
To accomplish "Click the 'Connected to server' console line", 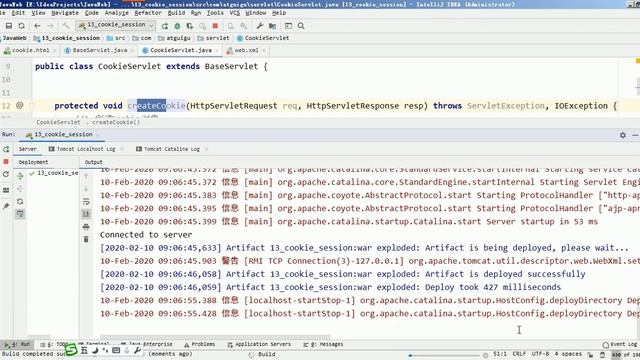I will click(x=146, y=235).
